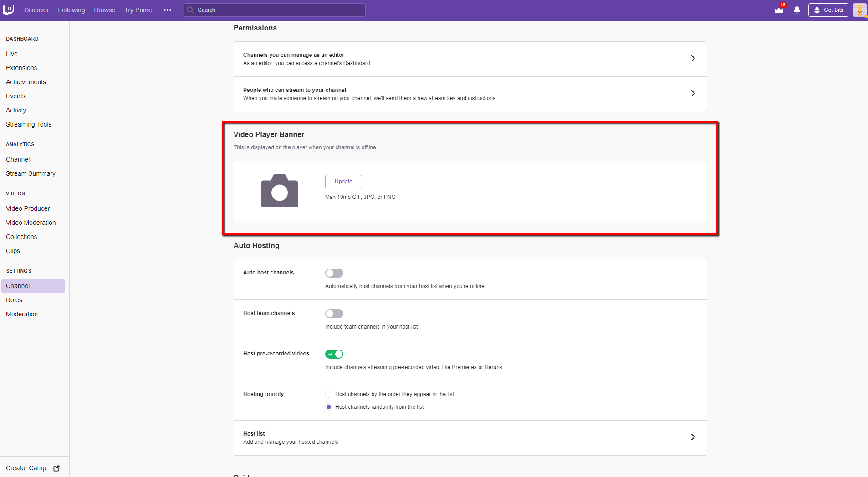
Task: Expand channels you can manage as an editor
Action: pos(693,58)
